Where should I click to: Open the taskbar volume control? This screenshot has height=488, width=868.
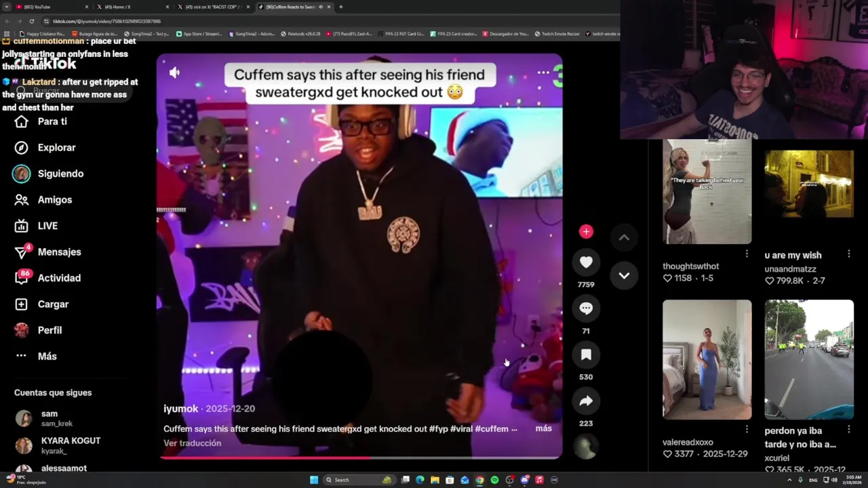tap(834, 480)
